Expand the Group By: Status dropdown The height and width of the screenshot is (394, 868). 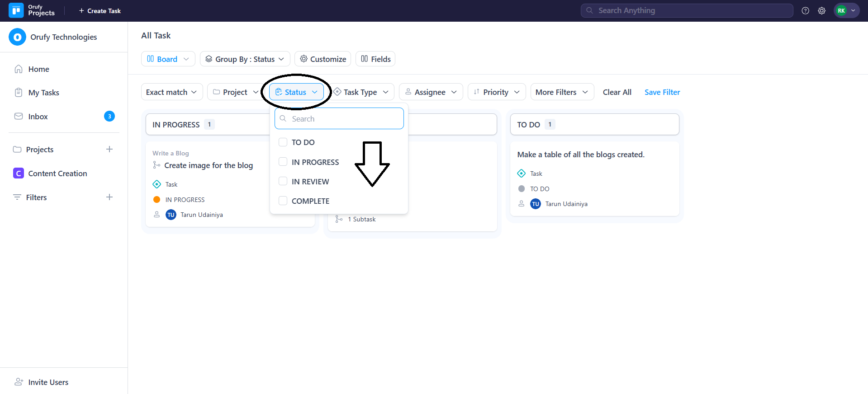pos(245,59)
